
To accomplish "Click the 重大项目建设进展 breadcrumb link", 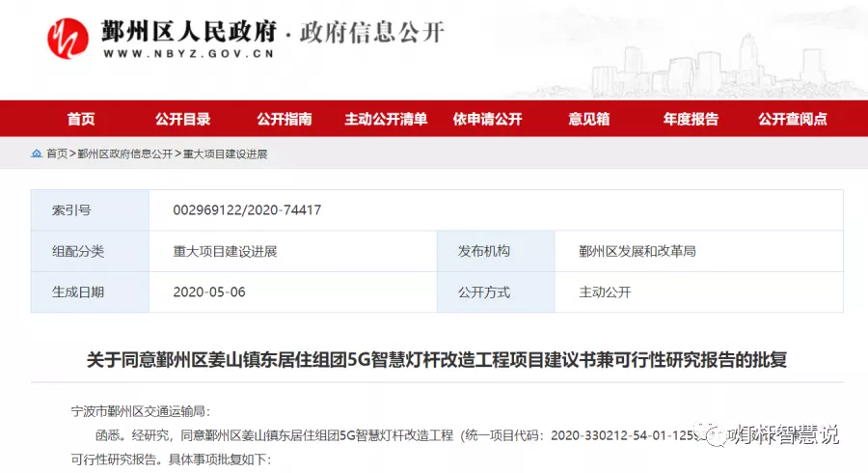I will [225, 153].
